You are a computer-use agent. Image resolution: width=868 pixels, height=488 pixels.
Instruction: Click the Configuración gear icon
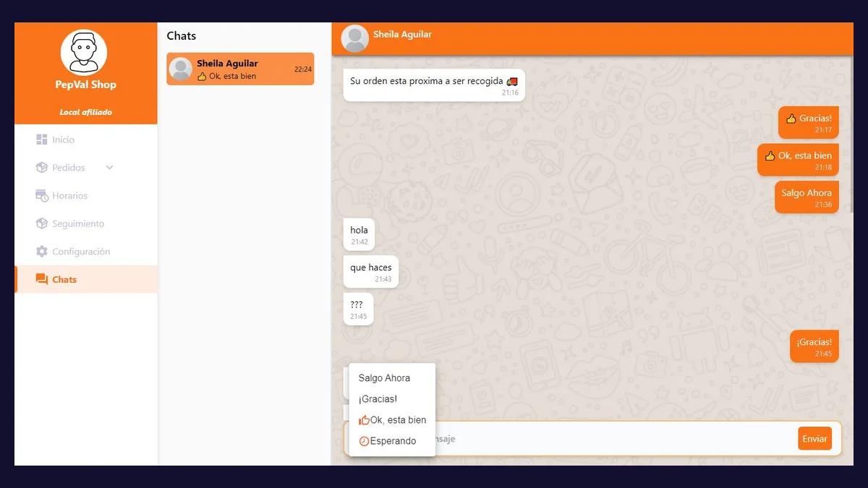click(x=42, y=252)
